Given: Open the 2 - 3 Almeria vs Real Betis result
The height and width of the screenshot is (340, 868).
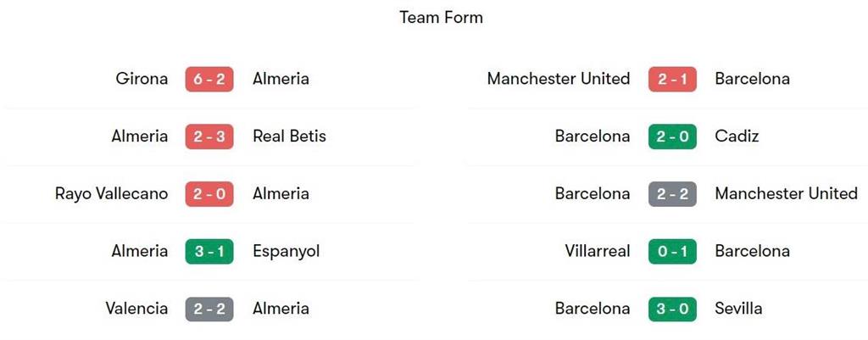Looking at the screenshot, I should click(209, 137).
